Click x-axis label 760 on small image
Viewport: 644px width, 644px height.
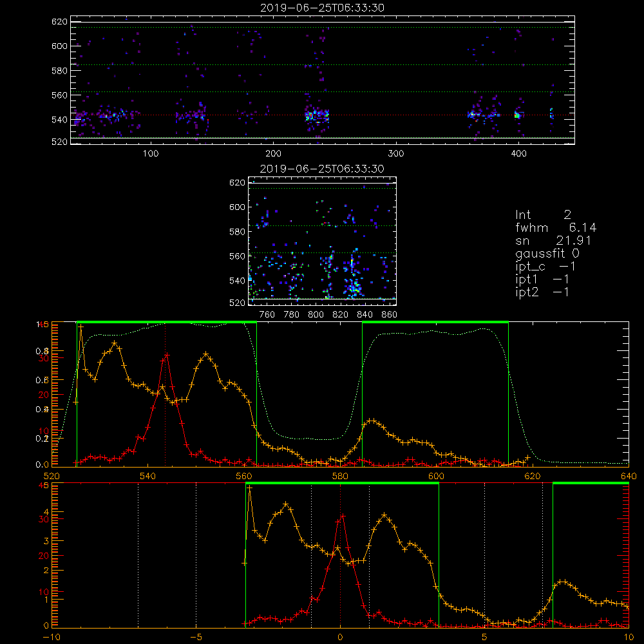[267, 314]
